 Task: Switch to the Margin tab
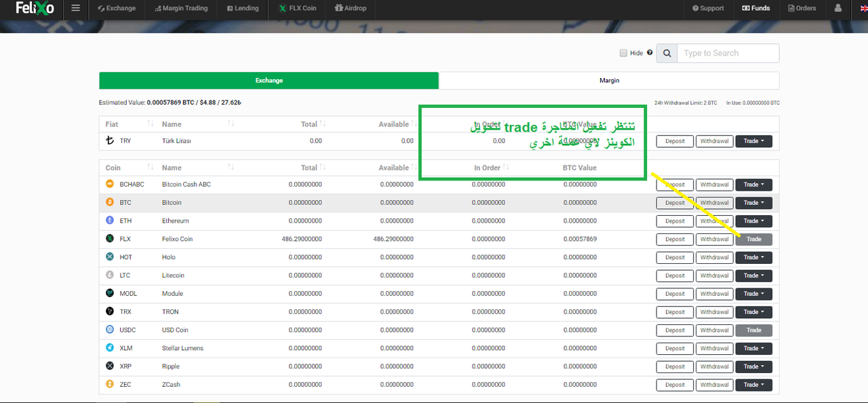(x=609, y=80)
